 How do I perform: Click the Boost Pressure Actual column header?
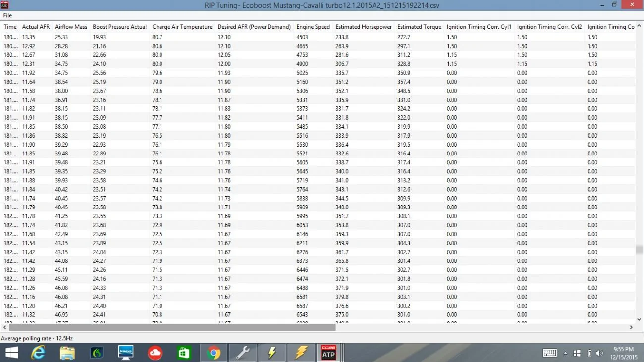tap(120, 27)
